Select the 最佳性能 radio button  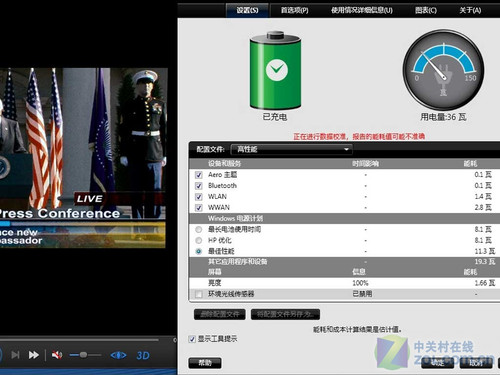point(199,251)
